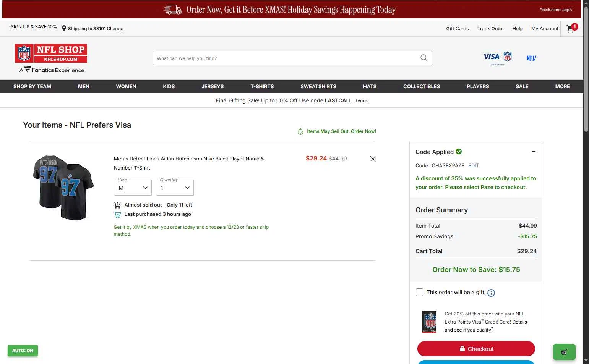
Task: Click the almost sold out cart icon
Action: [117, 205]
